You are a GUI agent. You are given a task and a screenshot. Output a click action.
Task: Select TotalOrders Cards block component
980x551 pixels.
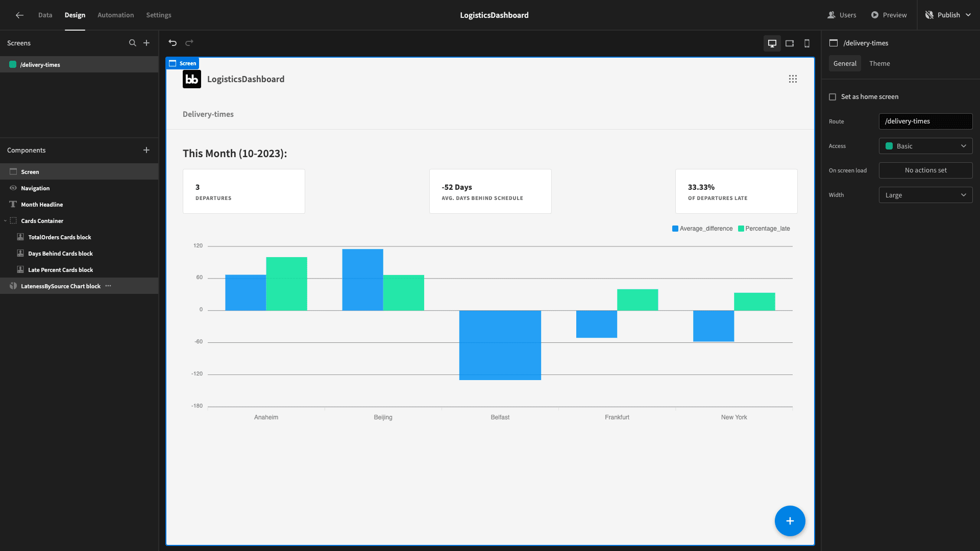(x=79, y=237)
